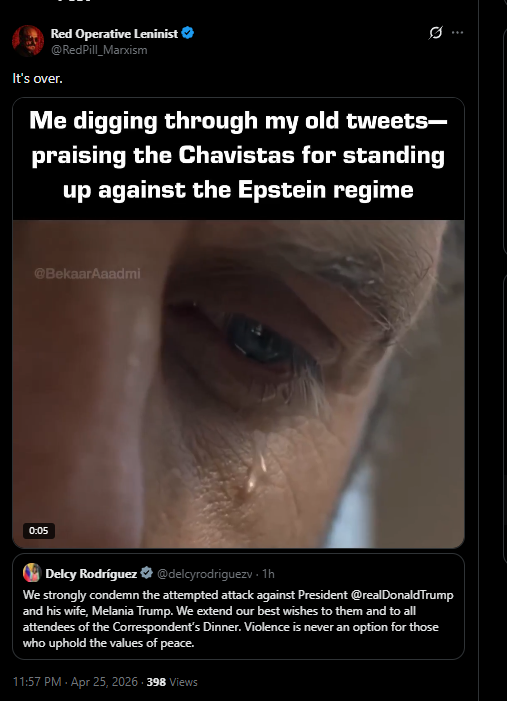Click the blue verified badge beside Leninist
This screenshot has height=701, width=507.
188,33
